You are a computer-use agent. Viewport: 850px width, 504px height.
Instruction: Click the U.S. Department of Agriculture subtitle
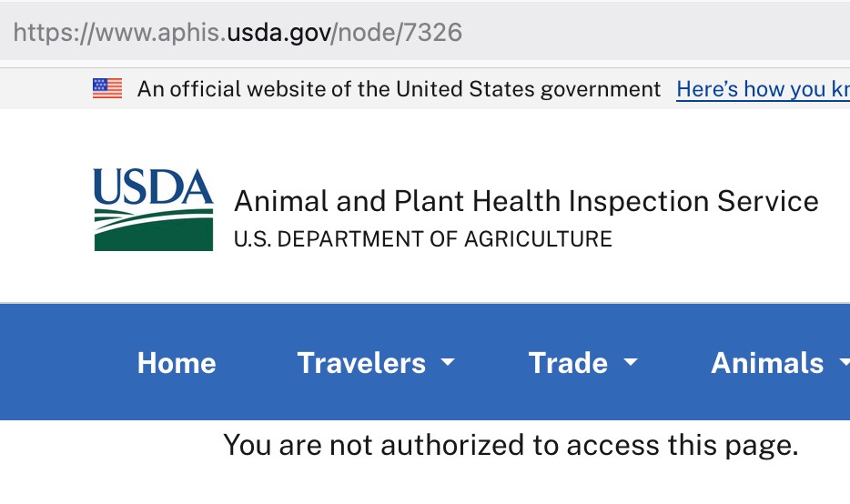tap(423, 239)
